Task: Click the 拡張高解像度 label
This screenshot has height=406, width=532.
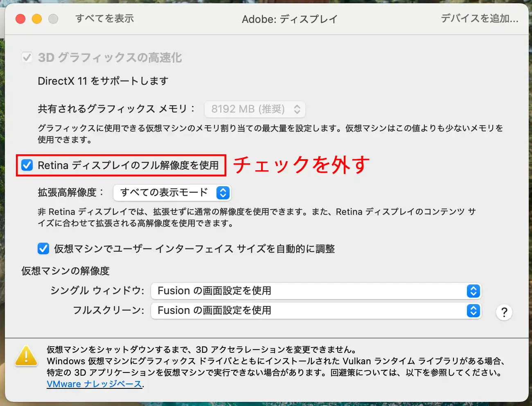Action: 71,192
